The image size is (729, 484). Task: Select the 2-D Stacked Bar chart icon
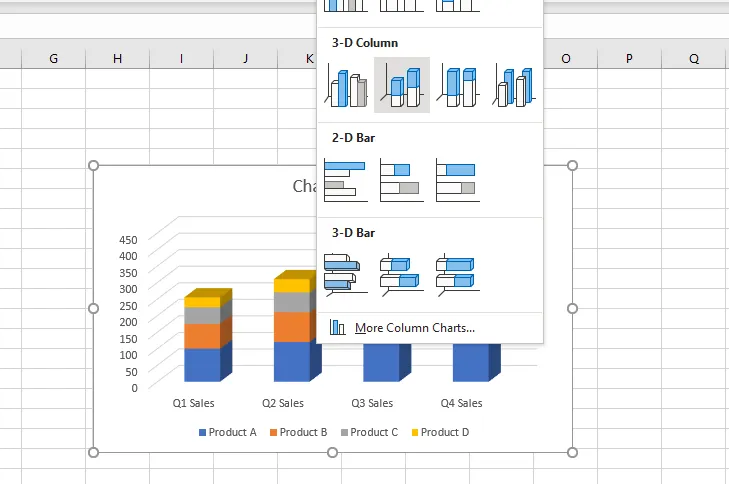[402, 180]
